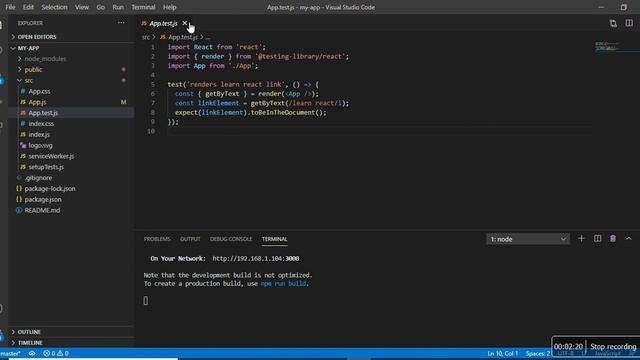Image resolution: width=640 pixels, height=360 pixels.
Task: Switch to the Debug Console tab
Action: [231, 239]
